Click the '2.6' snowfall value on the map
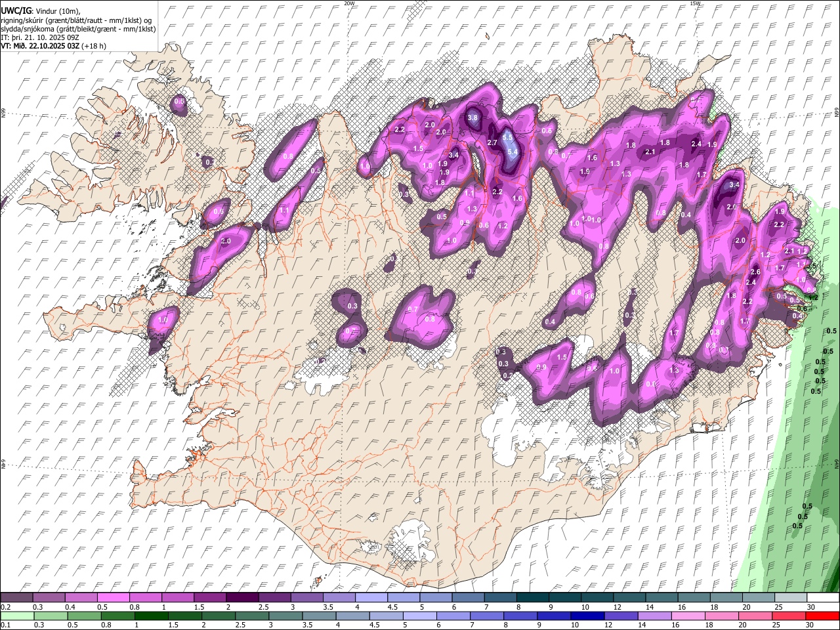The height and width of the screenshot is (630, 840). pyautogui.click(x=755, y=272)
